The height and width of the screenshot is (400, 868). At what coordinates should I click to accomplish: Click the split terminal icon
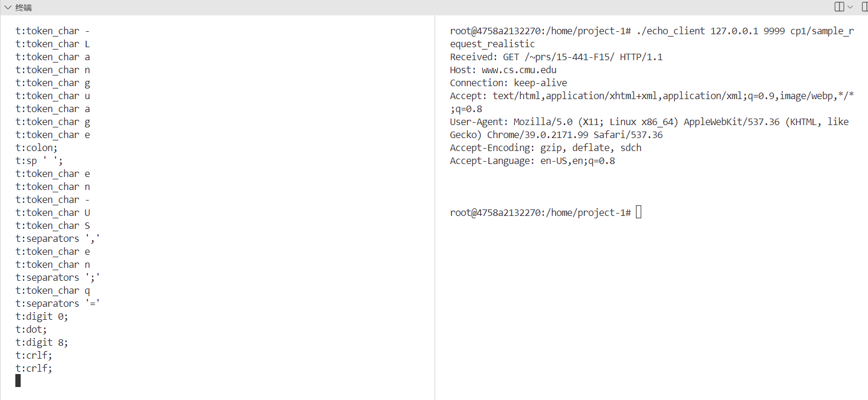click(839, 7)
